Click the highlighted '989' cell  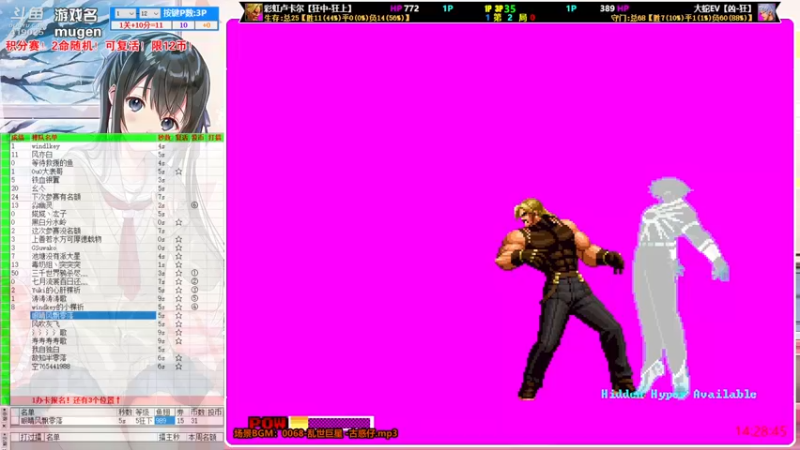[164, 421]
